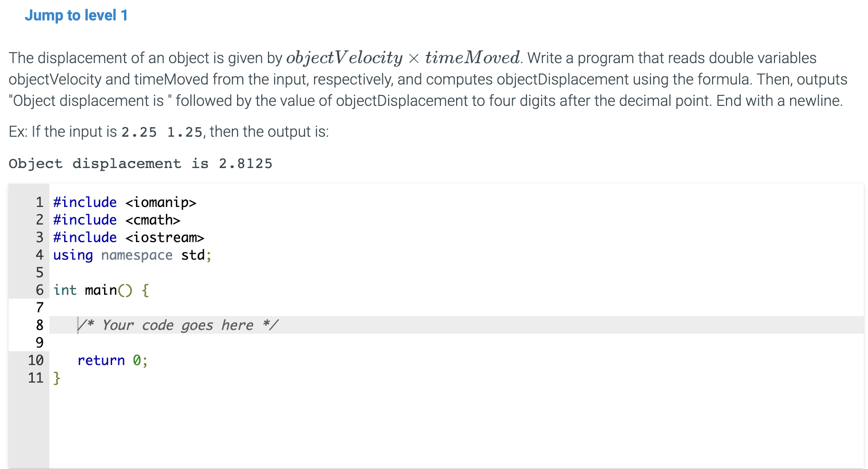Click the line number gutter on line 10
Image resolution: width=868 pixels, height=469 pixels.
pos(36,360)
